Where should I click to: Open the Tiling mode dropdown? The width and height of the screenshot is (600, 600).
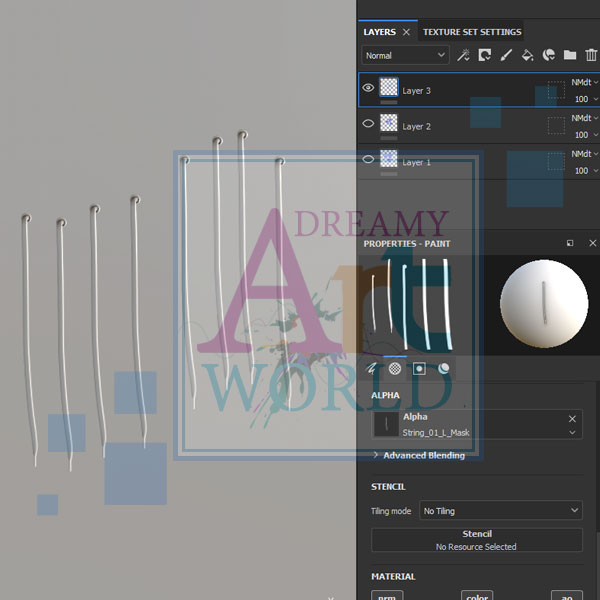pos(500,511)
